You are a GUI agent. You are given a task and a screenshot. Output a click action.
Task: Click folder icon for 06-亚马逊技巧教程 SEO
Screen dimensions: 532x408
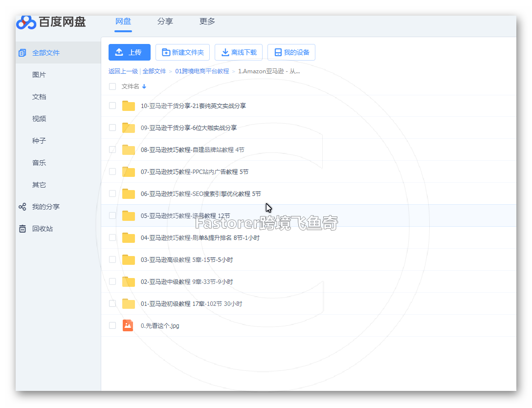(x=129, y=193)
